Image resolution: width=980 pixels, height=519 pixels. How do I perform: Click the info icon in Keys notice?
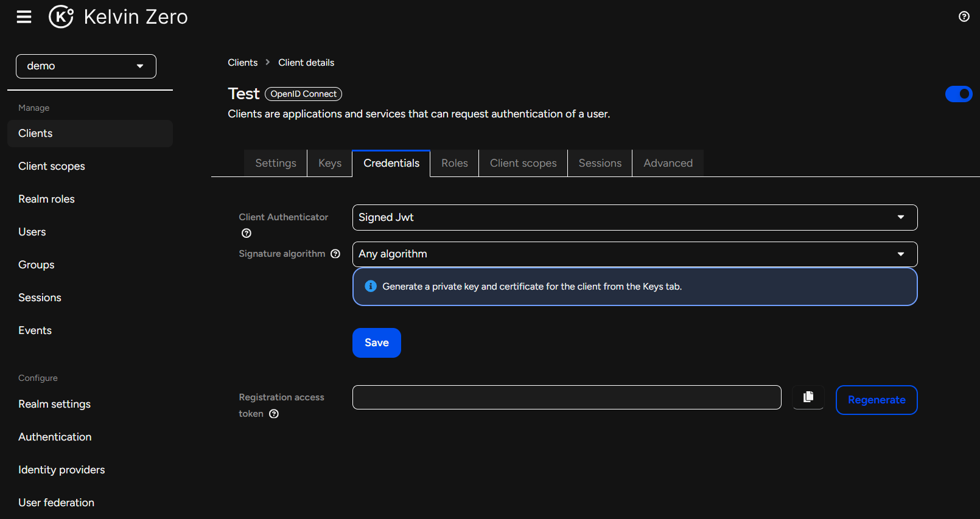tap(371, 286)
